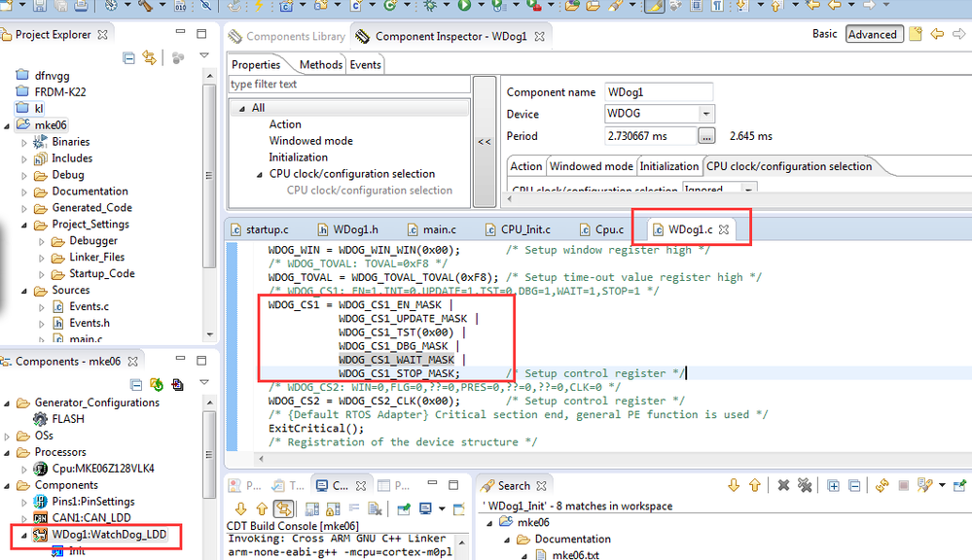Clear the CDT Build Console
The image size is (972, 560).
375,509
